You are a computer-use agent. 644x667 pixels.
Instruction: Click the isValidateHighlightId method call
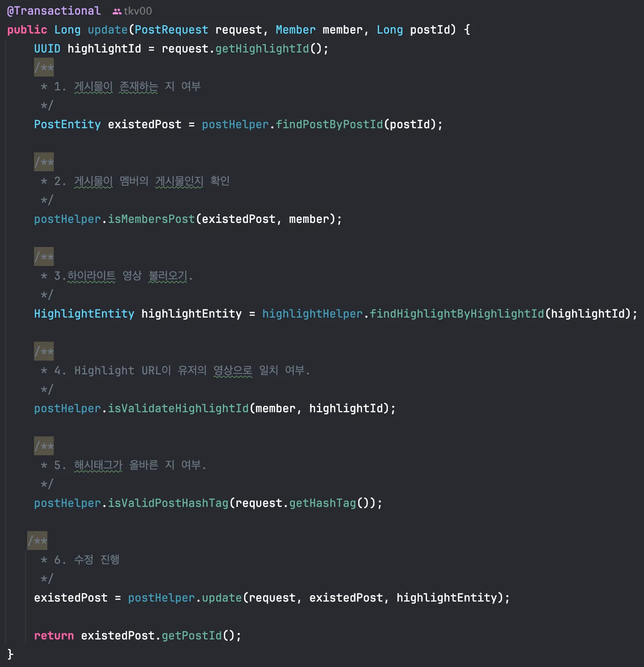tap(178, 408)
